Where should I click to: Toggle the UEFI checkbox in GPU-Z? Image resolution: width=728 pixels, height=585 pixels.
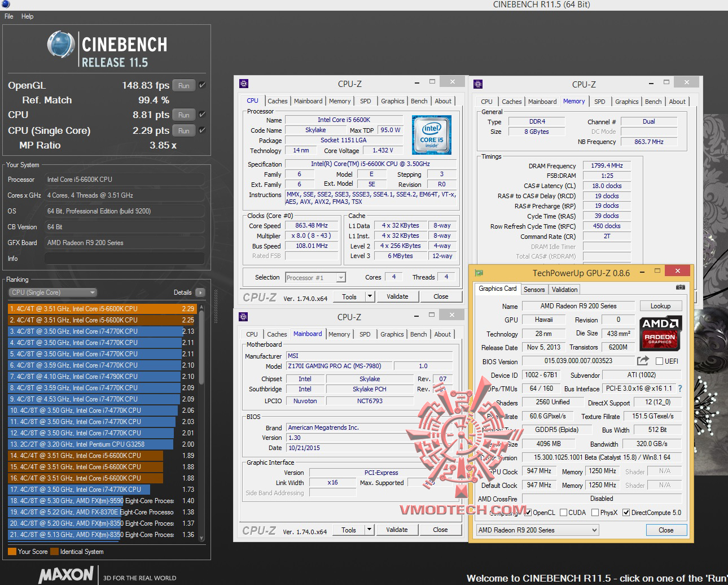[659, 361]
